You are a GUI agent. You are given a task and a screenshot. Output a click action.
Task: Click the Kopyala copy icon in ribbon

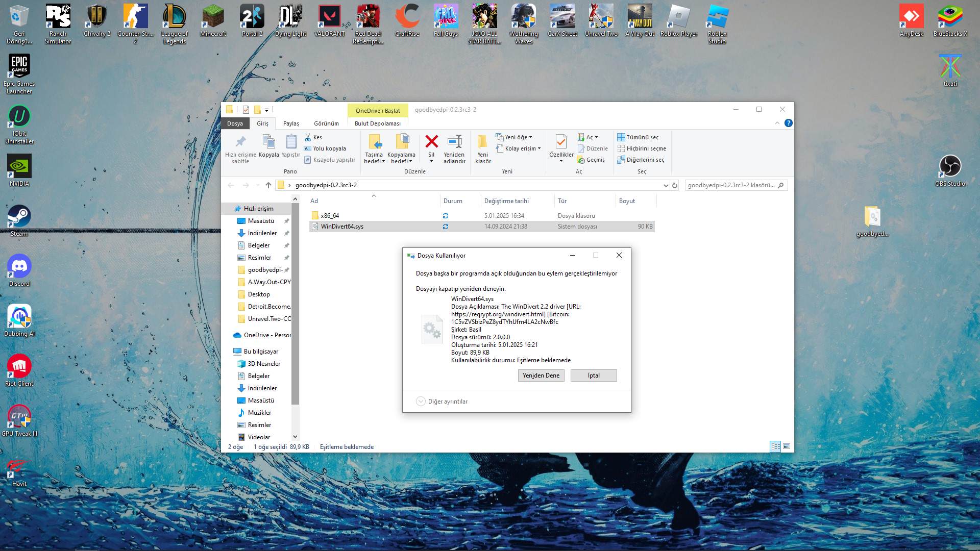click(x=268, y=142)
